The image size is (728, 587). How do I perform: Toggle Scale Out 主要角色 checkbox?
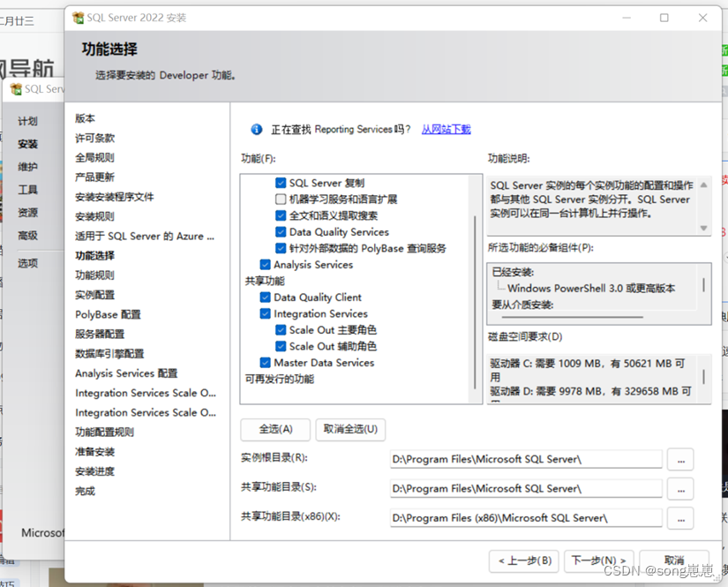(281, 330)
